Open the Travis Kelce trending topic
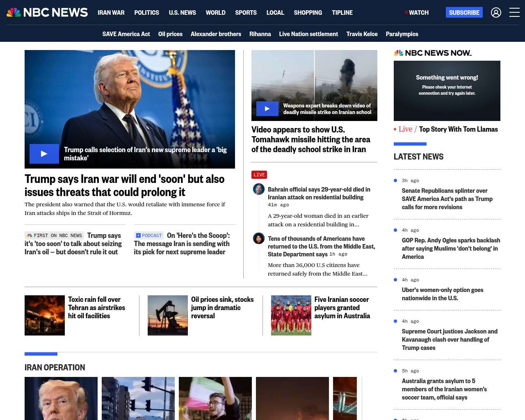 tap(362, 34)
